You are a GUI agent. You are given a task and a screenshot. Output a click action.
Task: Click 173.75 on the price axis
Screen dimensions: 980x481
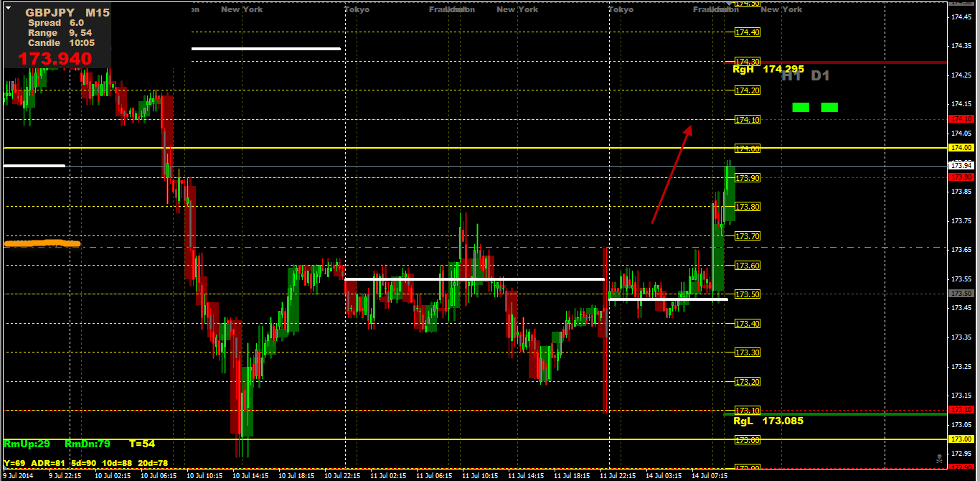[961, 220]
